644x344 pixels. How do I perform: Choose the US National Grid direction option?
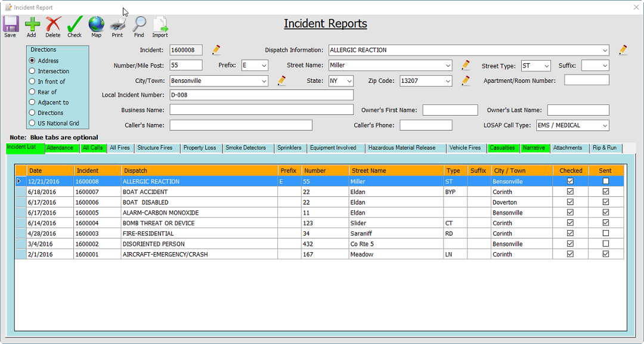pyautogui.click(x=32, y=123)
